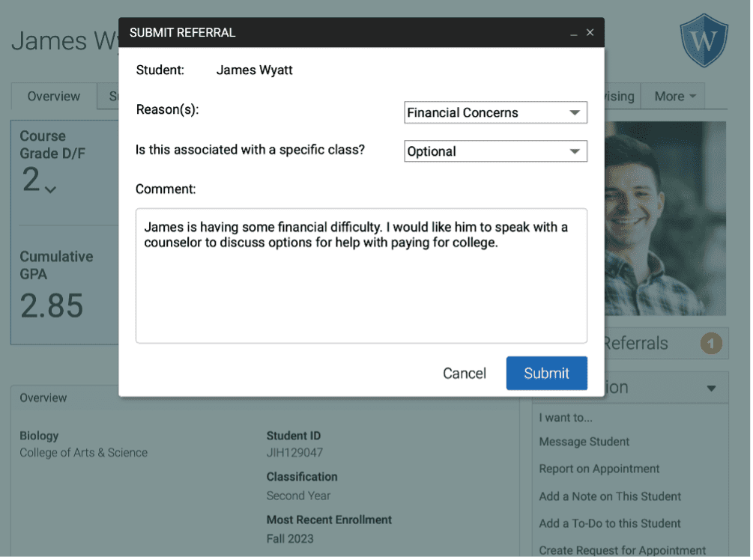Select Add a Note on This Student

[x=610, y=496]
